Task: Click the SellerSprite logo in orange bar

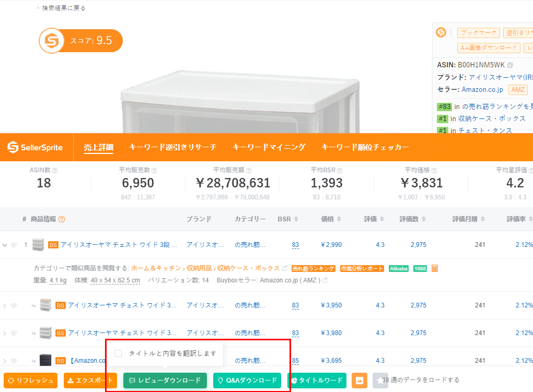Action: (35, 147)
